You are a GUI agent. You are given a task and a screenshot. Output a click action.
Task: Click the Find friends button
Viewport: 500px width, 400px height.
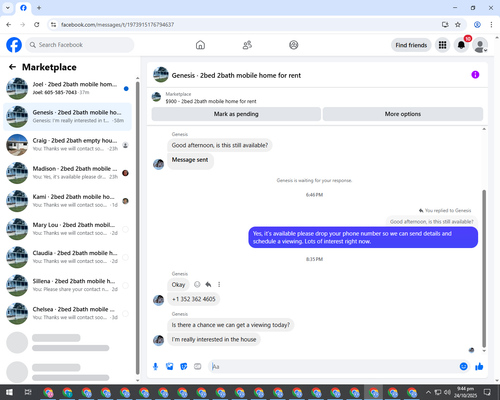click(x=411, y=45)
